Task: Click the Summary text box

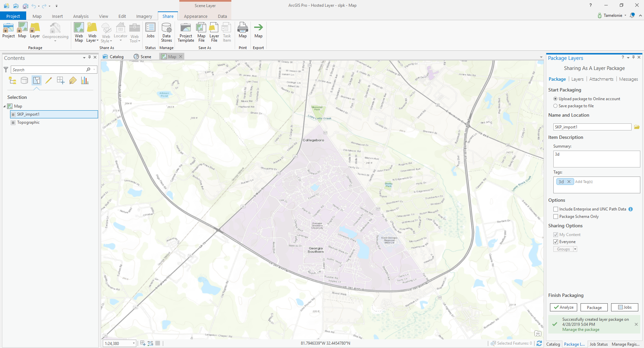Action: pyautogui.click(x=597, y=159)
